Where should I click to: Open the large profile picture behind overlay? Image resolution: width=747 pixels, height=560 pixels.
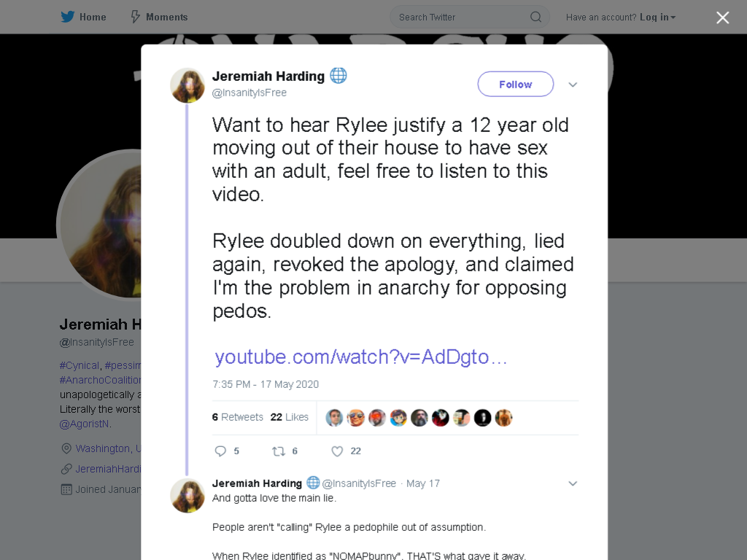pyautogui.click(x=99, y=225)
